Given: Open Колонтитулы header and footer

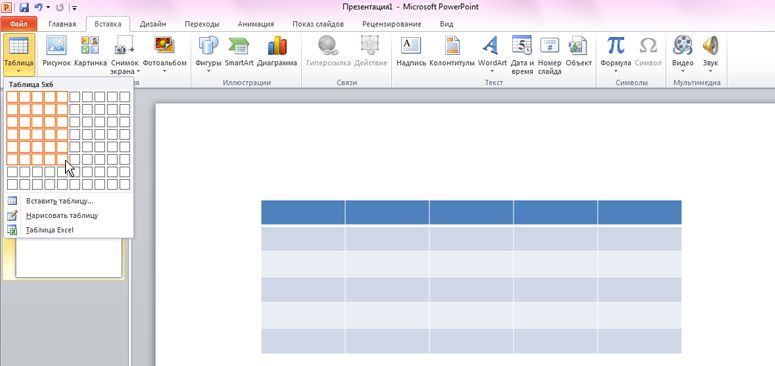Looking at the screenshot, I should pos(452,51).
